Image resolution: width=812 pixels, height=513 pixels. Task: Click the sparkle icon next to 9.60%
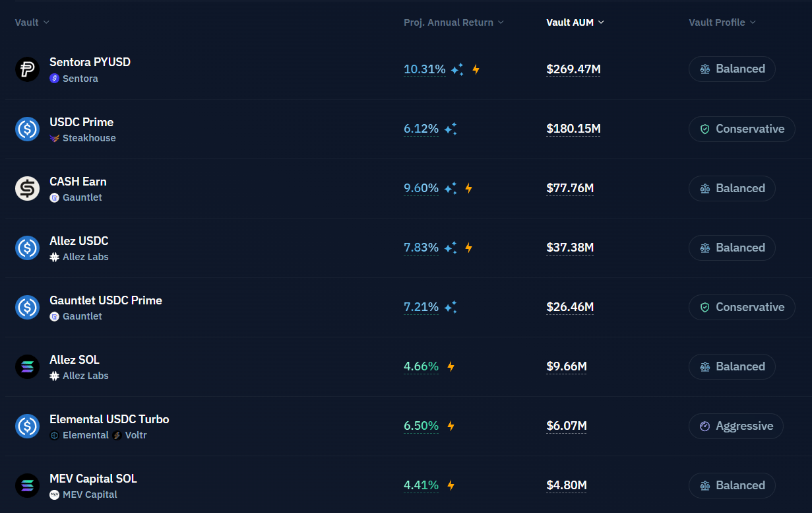click(451, 188)
